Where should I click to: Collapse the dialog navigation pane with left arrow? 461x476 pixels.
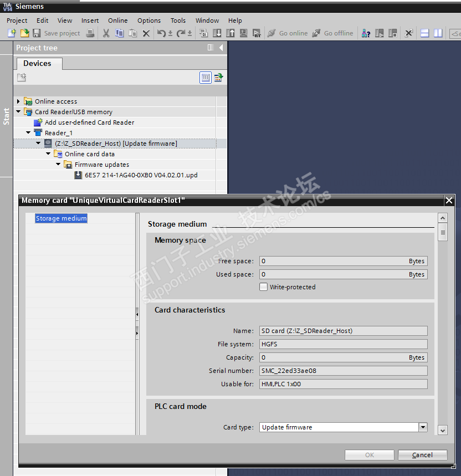pyautogui.click(x=137, y=315)
